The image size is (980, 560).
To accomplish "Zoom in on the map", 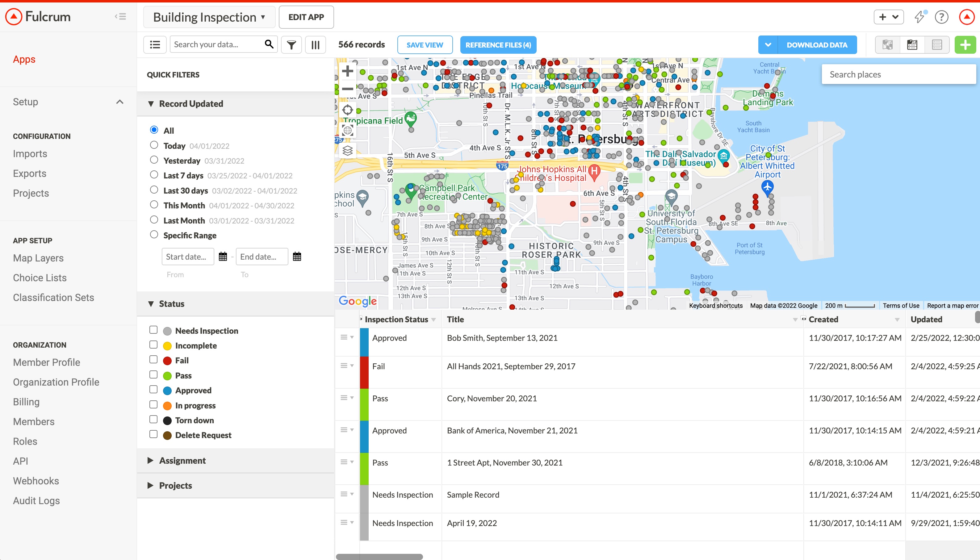I will pyautogui.click(x=347, y=71).
